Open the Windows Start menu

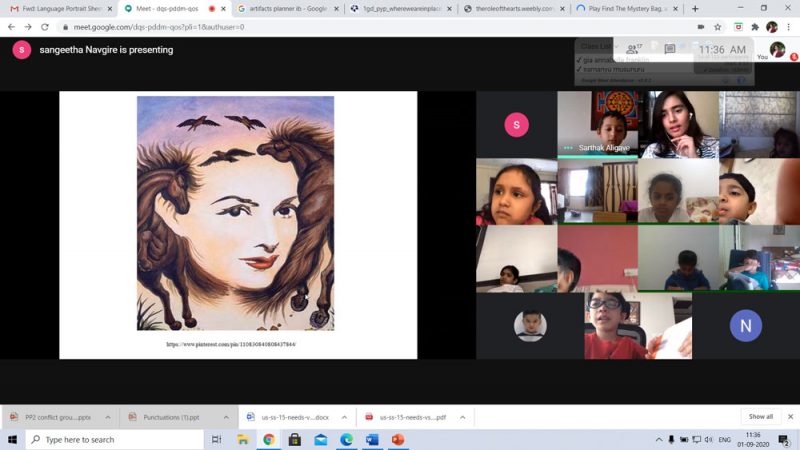12,439
